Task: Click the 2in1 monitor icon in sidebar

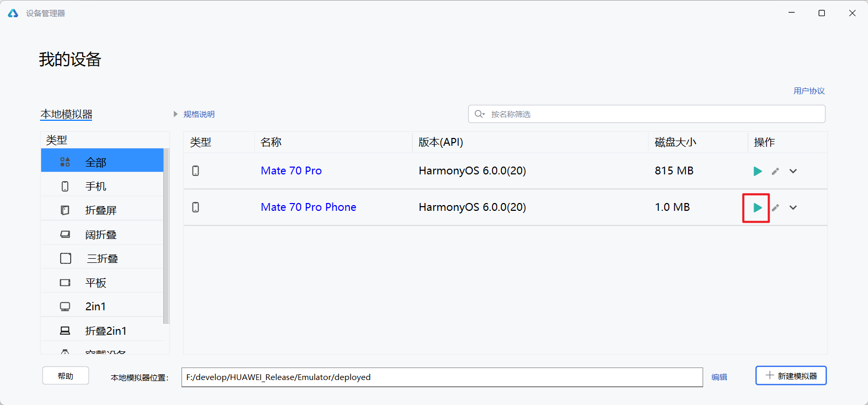Action: click(65, 307)
